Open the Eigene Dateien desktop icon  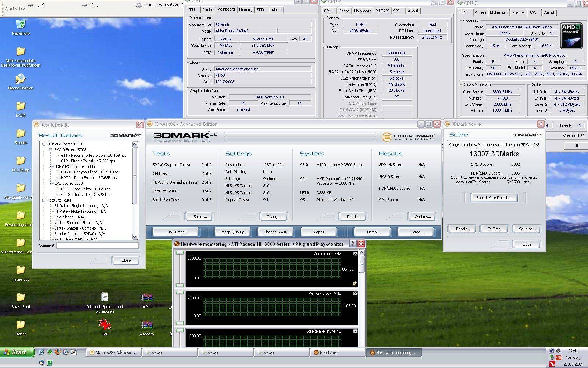[21, 79]
